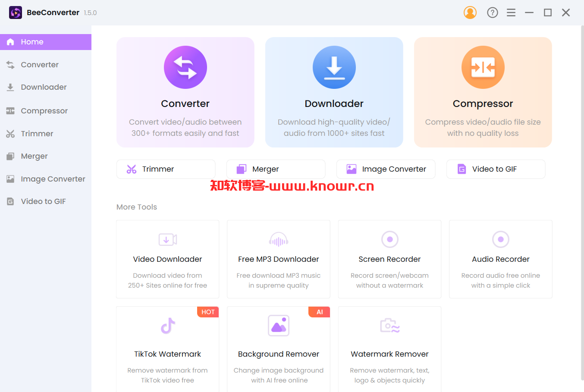Select Home in the sidebar
The image size is (584, 392).
46,42
